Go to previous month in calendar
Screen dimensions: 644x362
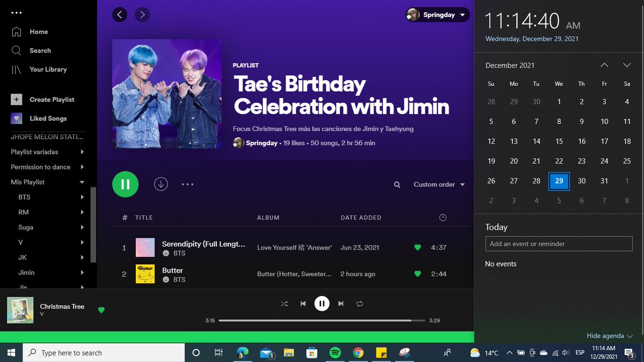pyautogui.click(x=604, y=65)
